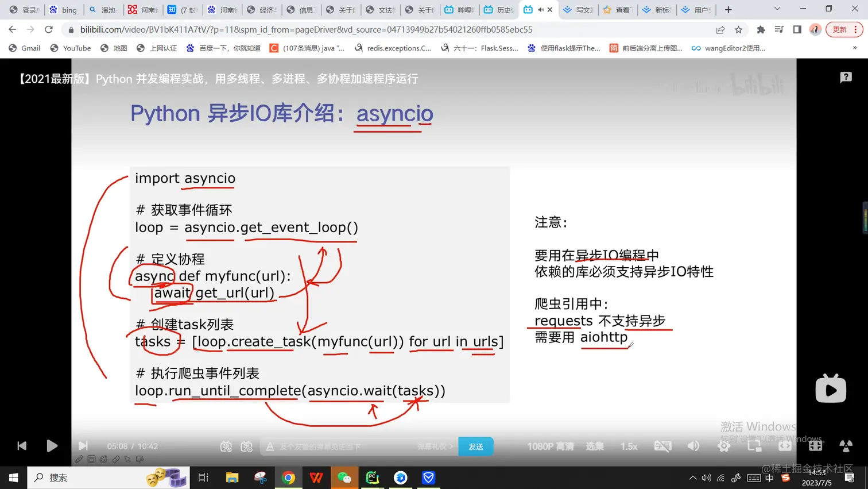Open the 选集 episode list
Image resolution: width=868 pixels, height=489 pixels.
(x=595, y=446)
